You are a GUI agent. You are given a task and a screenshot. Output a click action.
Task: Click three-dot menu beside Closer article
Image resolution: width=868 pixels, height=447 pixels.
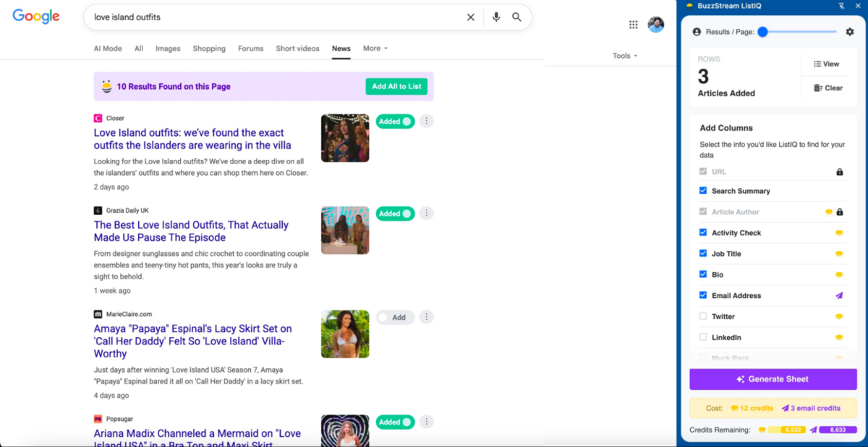(x=427, y=122)
